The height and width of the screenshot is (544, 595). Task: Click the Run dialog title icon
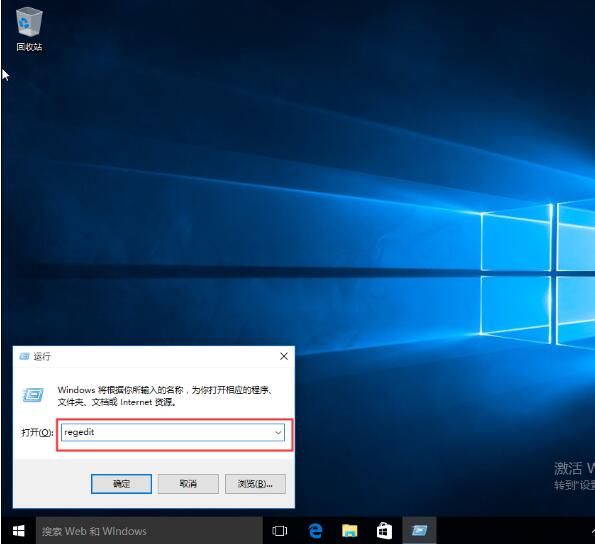pos(25,356)
